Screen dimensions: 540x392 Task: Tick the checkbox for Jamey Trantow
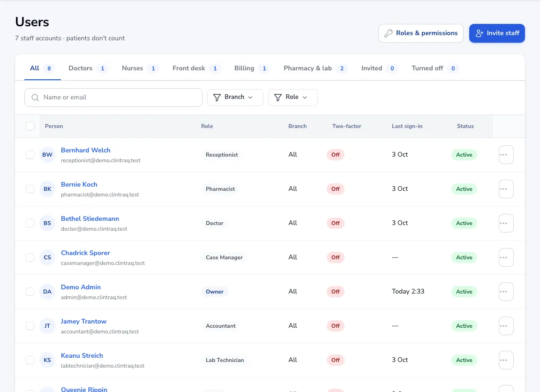30,326
